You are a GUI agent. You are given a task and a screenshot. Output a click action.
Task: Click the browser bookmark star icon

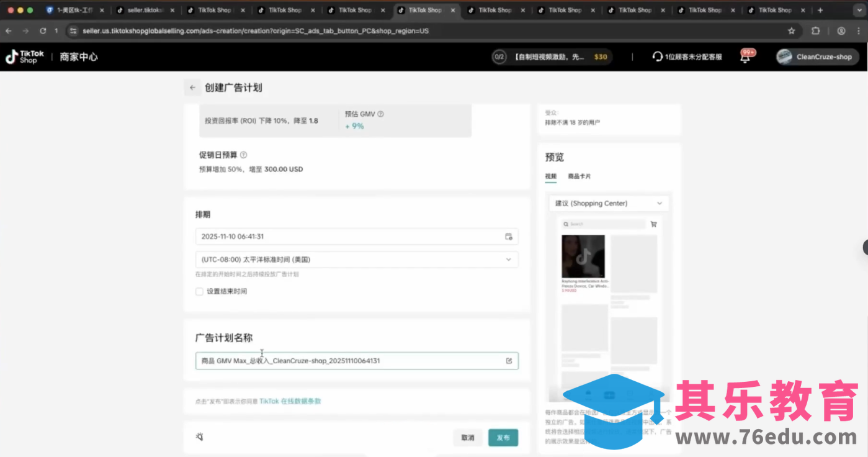pyautogui.click(x=790, y=30)
